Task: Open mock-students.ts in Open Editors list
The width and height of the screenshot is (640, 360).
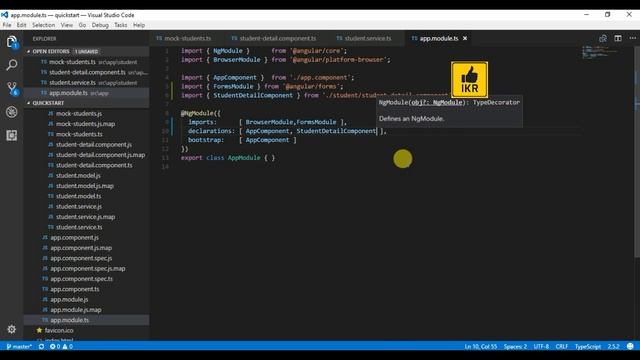Action: coord(87,62)
